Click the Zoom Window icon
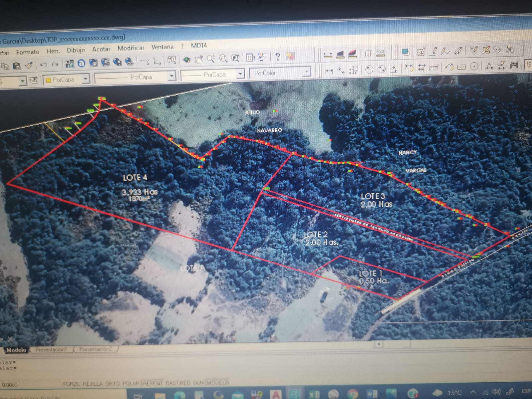Viewport: 532px width, 399px height. 223,59
